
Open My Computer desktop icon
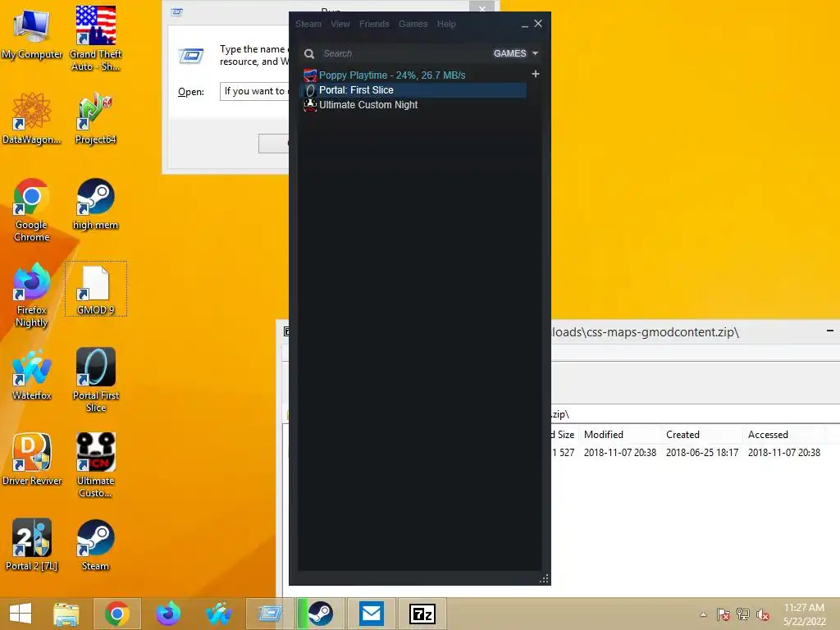(x=32, y=33)
